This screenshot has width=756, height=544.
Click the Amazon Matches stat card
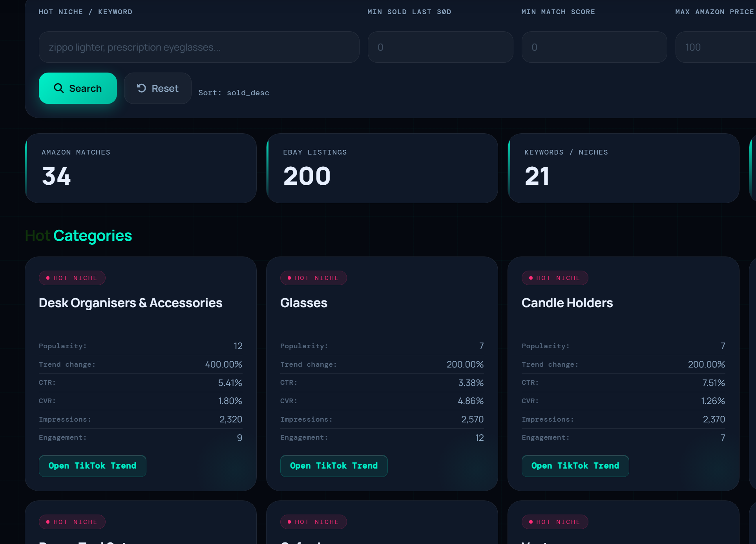141,168
